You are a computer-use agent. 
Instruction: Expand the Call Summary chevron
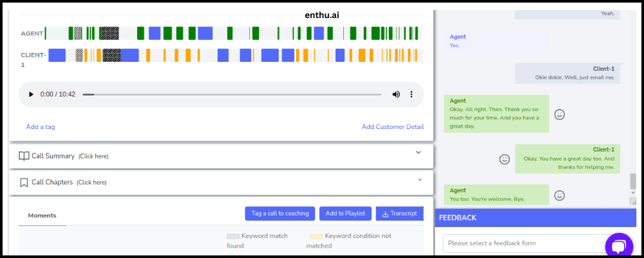[418, 152]
